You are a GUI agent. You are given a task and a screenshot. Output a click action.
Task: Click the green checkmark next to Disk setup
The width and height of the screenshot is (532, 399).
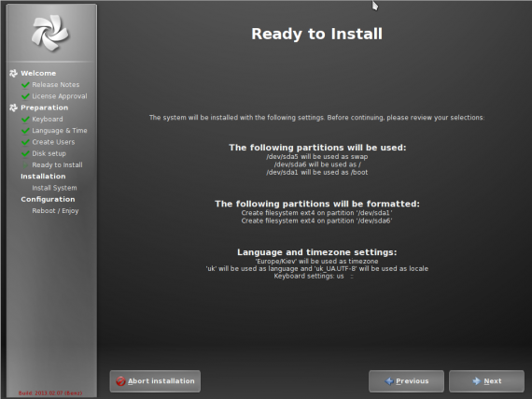click(25, 153)
